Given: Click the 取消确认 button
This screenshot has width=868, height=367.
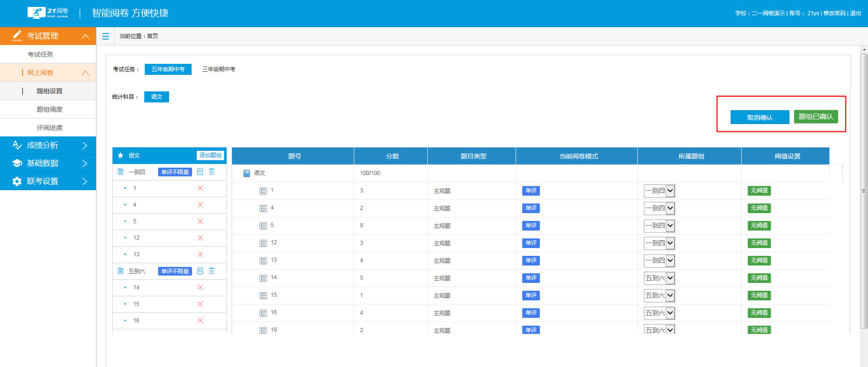Looking at the screenshot, I should point(760,117).
